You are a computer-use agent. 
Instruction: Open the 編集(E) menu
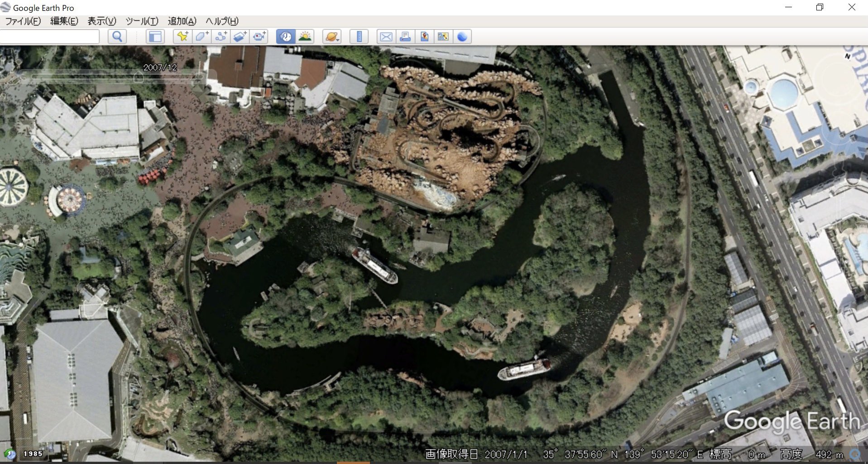pyautogui.click(x=64, y=21)
